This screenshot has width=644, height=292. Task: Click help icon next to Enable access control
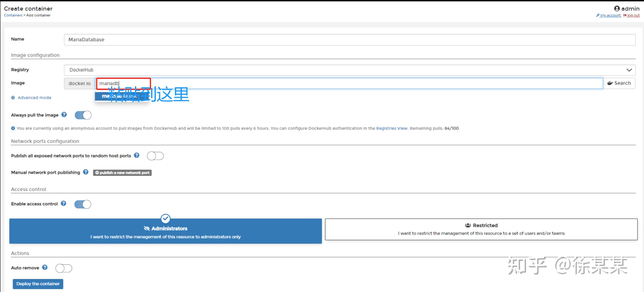click(63, 204)
